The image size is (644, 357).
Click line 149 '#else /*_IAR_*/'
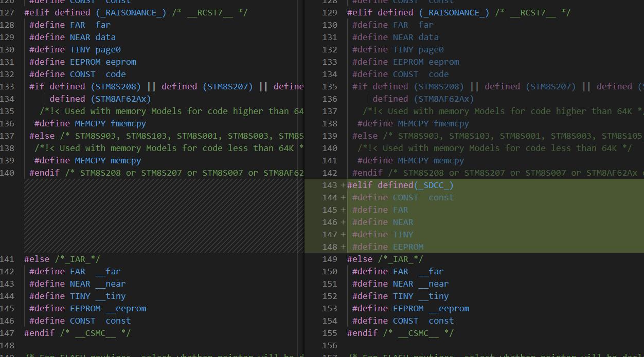tap(385, 259)
